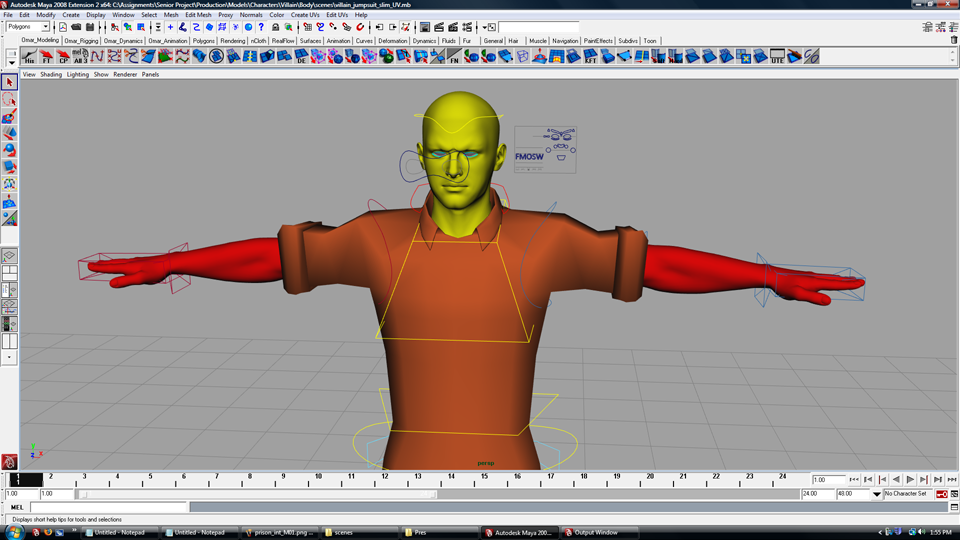
Task: Activate the Lasso select tool
Action: (x=9, y=99)
